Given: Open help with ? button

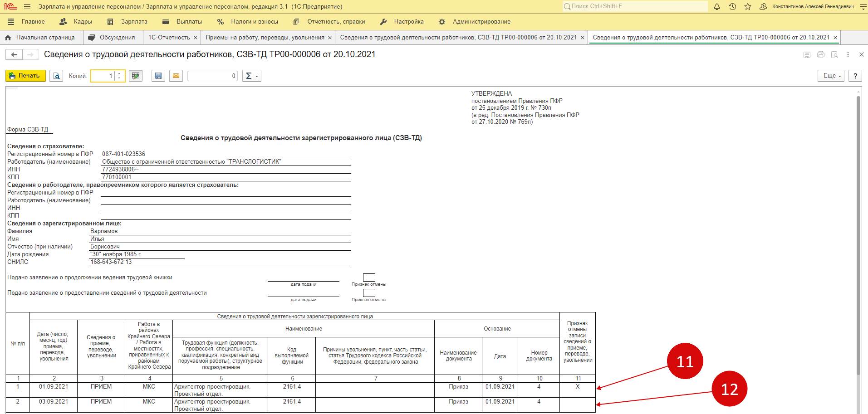Looking at the screenshot, I should point(855,76).
